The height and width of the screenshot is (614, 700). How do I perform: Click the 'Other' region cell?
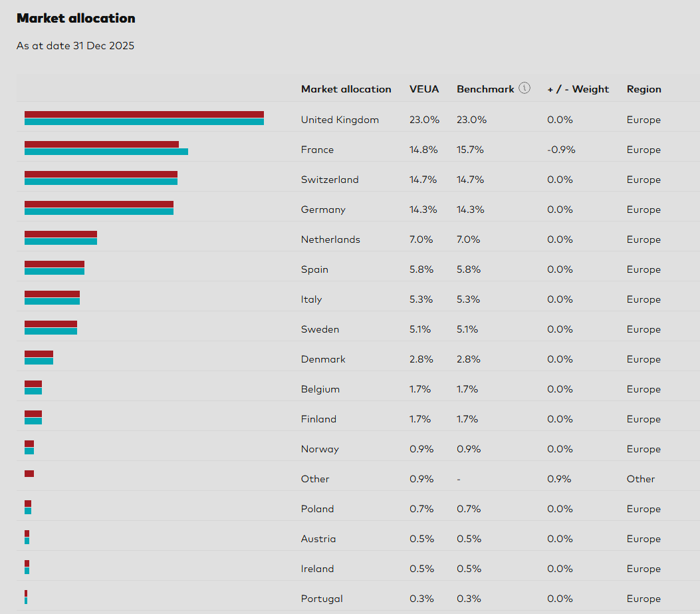click(x=640, y=479)
